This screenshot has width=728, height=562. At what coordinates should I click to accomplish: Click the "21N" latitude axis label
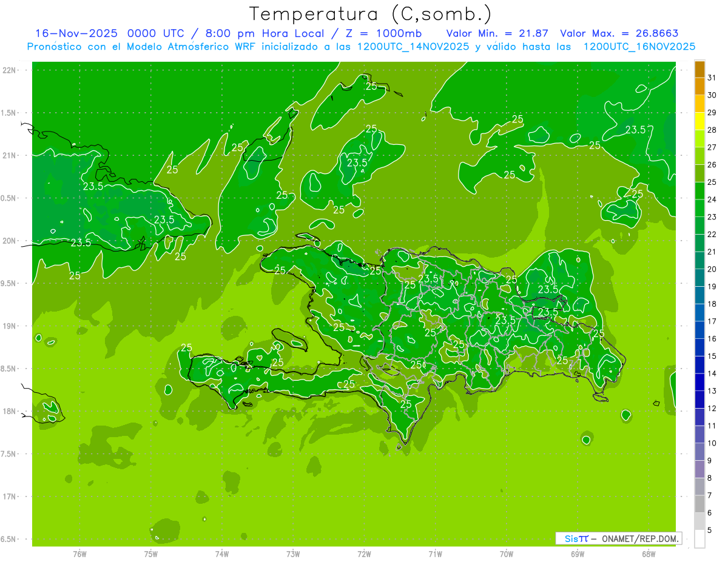[x=10, y=156]
